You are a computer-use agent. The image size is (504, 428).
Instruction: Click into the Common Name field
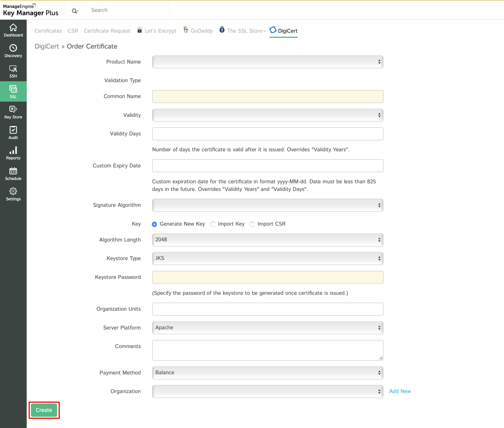(x=267, y=96)
